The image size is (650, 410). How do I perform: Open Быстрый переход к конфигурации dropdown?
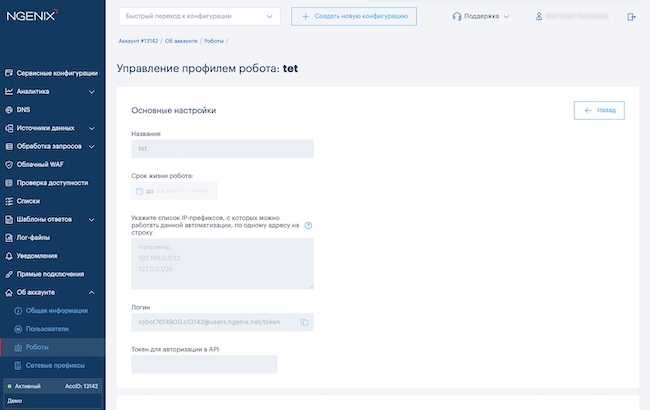pos(199,17)
